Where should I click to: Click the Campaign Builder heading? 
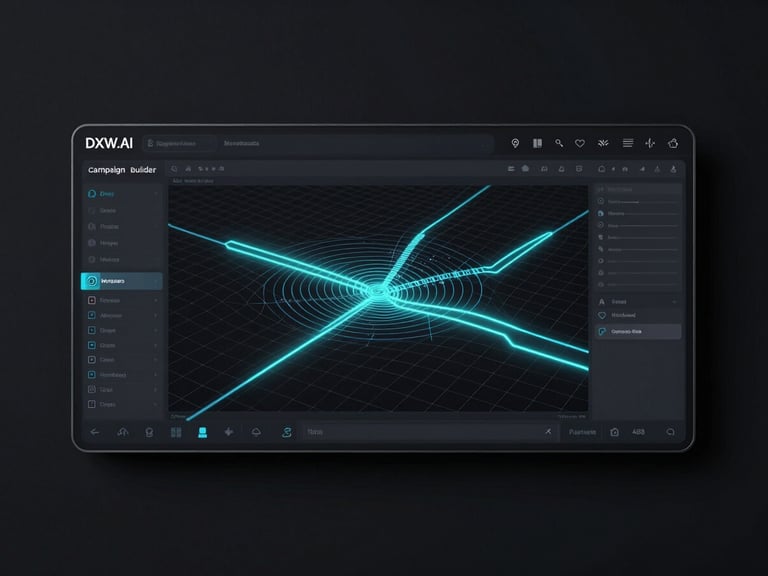(122, 170)
